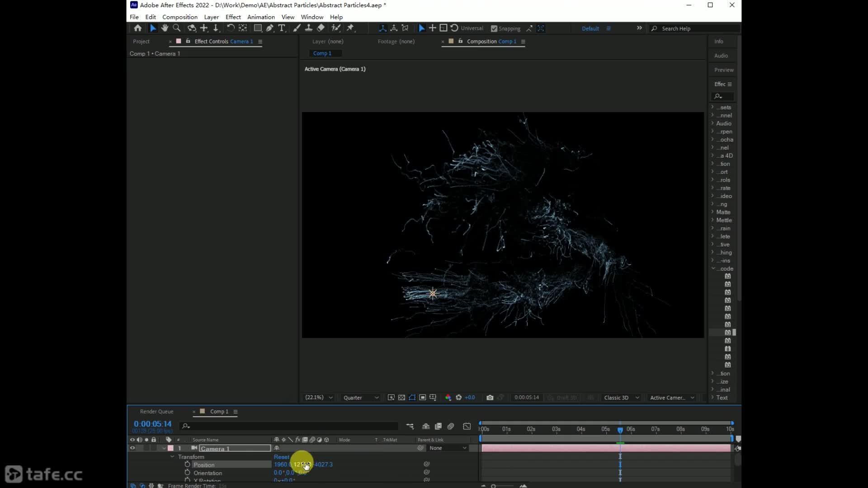This screenshot has height=488, width=868.
Task: Open the Active Camera view dropdown
Action: tap(672, 398)
